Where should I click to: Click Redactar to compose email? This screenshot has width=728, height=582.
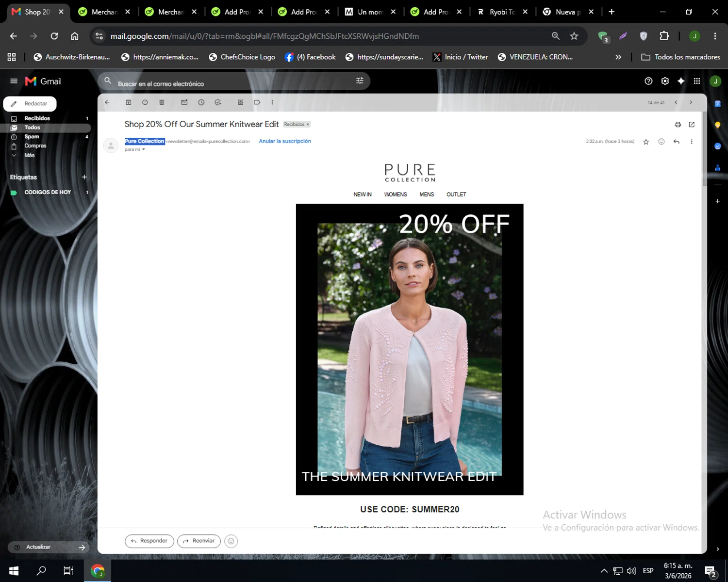[x=30, y=104]
